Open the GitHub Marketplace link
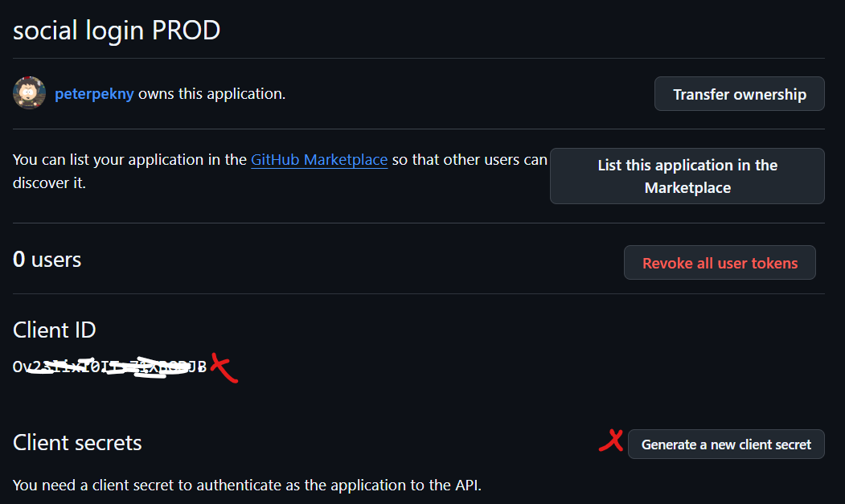The width and height of the screenshot is (845, 504). (319, 160)
